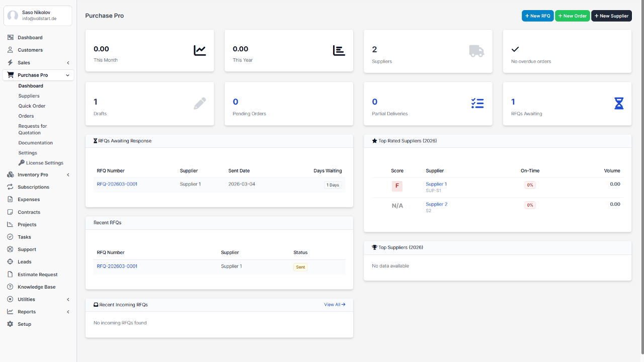The height and width of the screenshot is (362, 644).
Task: Open RFQ-202603-0001 in RFQs Awaiting Response
Action: point(117,184)
